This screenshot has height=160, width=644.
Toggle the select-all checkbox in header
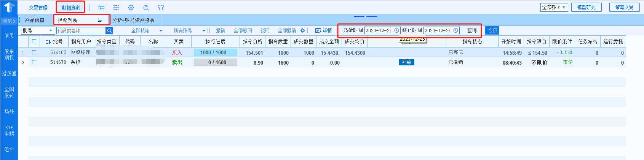(x=34, y=41)
